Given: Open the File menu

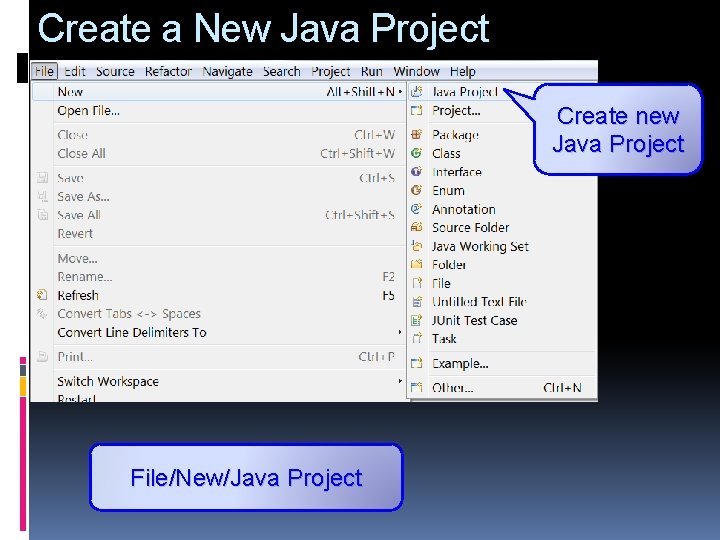Looking at the screenshot, I should pos(45,72).
